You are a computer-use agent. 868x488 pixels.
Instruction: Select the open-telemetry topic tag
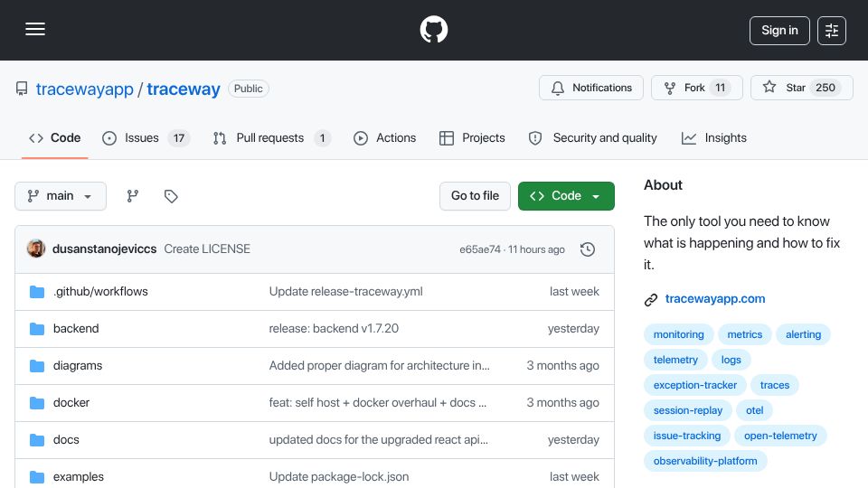(x=780, y=436)
